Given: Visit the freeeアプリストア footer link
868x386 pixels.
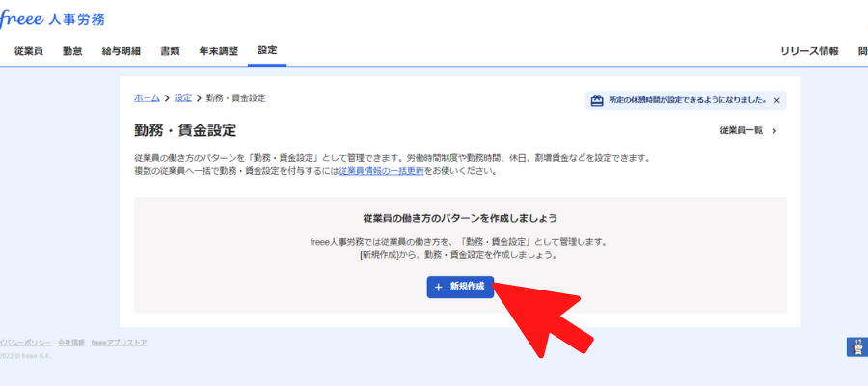Looking at the screenshot, I should tap(120, 343).
